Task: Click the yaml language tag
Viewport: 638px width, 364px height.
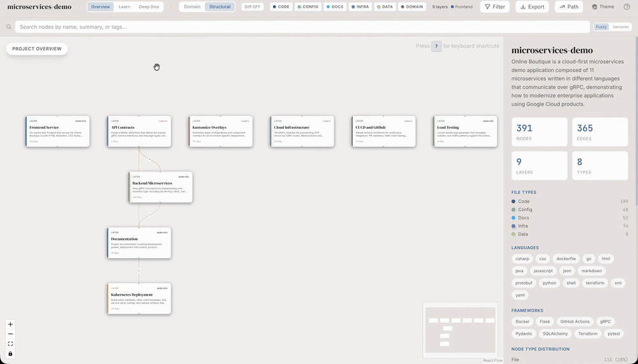Action: point(520,295)
